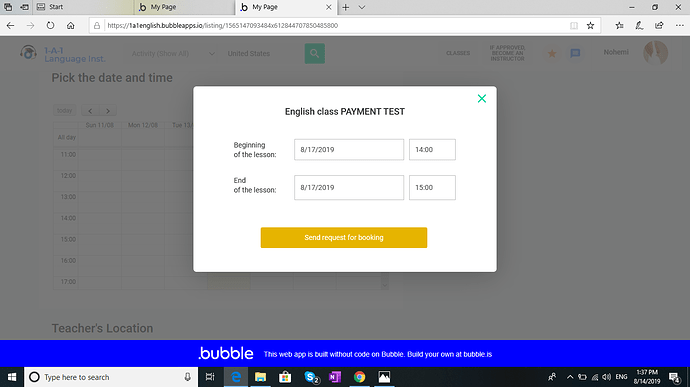The image size is (690, 387).
Task: Edit the lesson end date field
Action: (349, 188)
